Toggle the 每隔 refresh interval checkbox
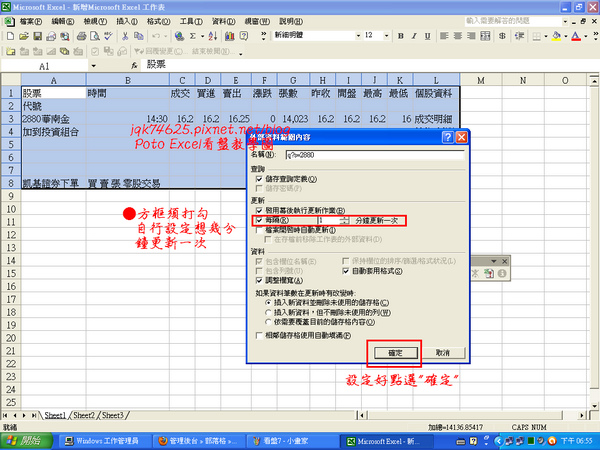Viewport: 600px width, 450px height. click(x=259, y=220)
